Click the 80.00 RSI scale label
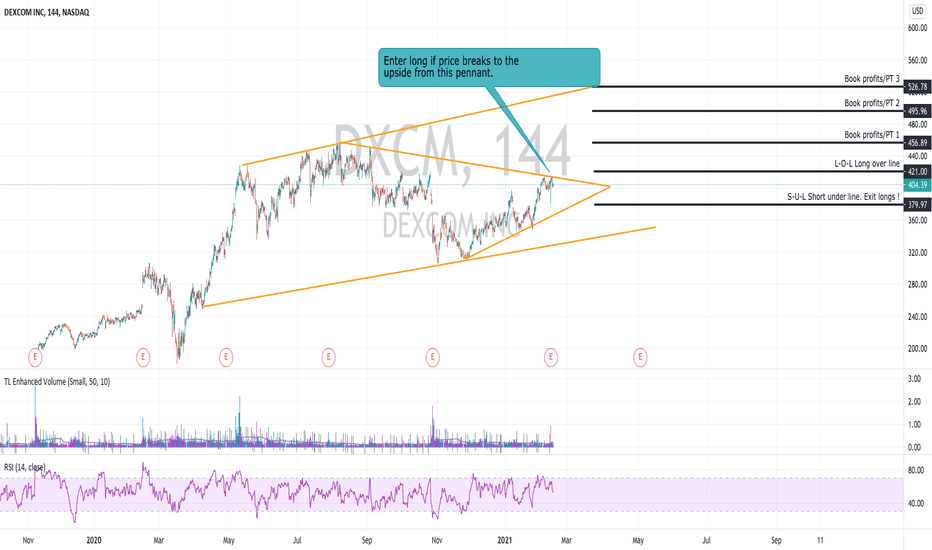Viewport: 932px width, 550px height. (x=916, y=470)
